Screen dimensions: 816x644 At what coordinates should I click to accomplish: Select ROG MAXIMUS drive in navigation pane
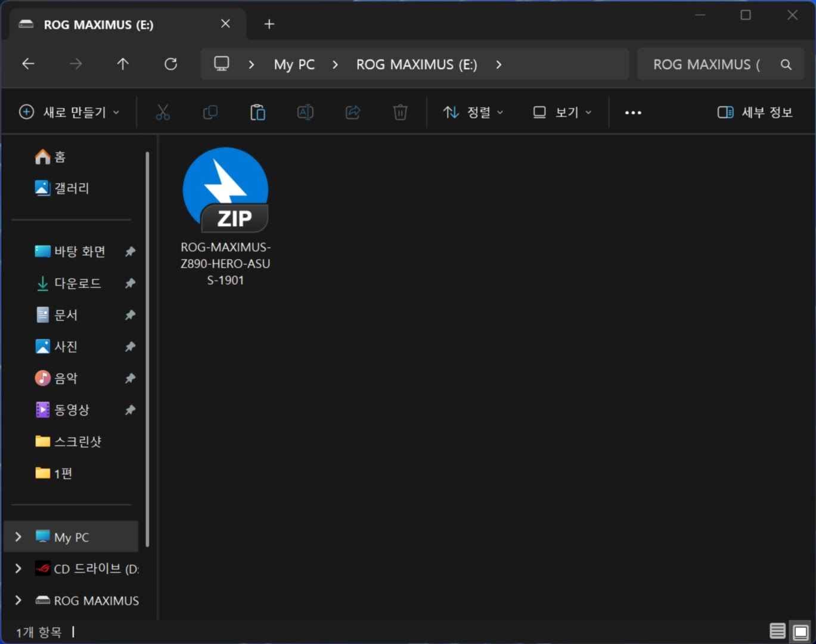[86, 600]
